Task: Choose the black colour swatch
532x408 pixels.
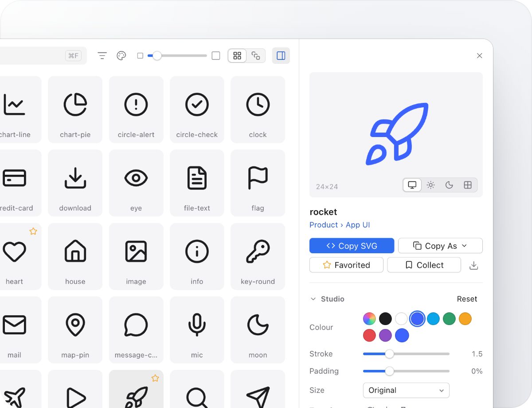Action: (x=385, y=318)
